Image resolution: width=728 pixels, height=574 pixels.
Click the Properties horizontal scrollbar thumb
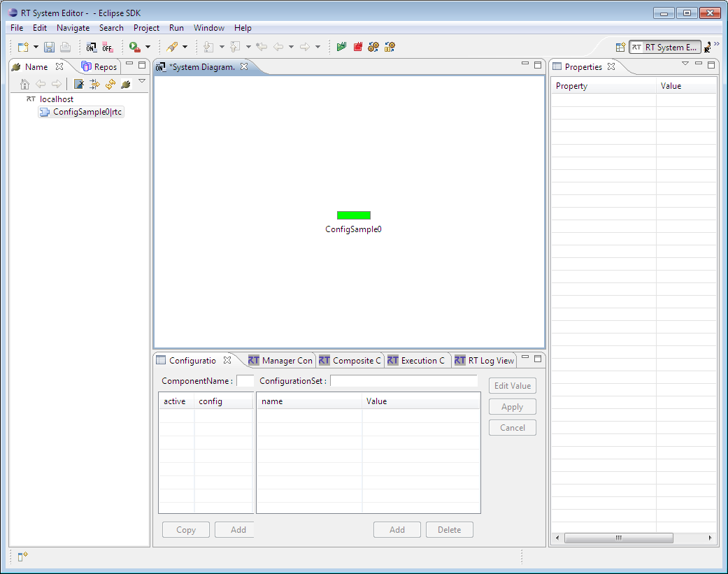coord(618,538)
